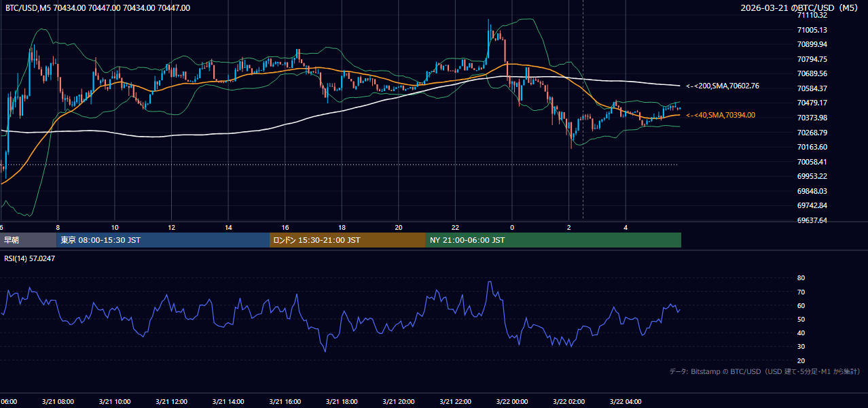868x408 pixels.
Task: Click the BTC/USD,M5 OHLC header text
Action: point(98,7)
